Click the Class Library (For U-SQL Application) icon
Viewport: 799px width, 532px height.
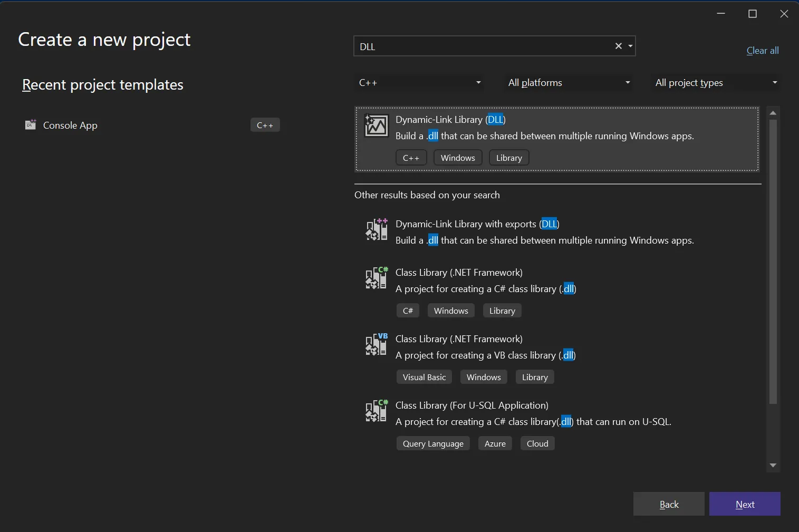pos(376,411)
